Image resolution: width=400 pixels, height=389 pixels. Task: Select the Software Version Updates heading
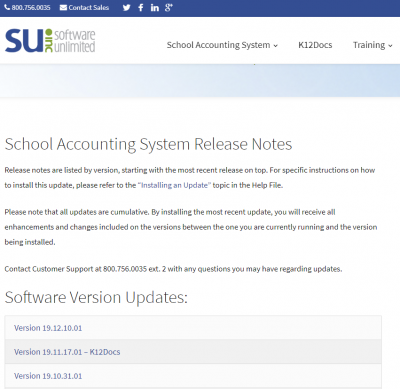(x=96, y=297)
